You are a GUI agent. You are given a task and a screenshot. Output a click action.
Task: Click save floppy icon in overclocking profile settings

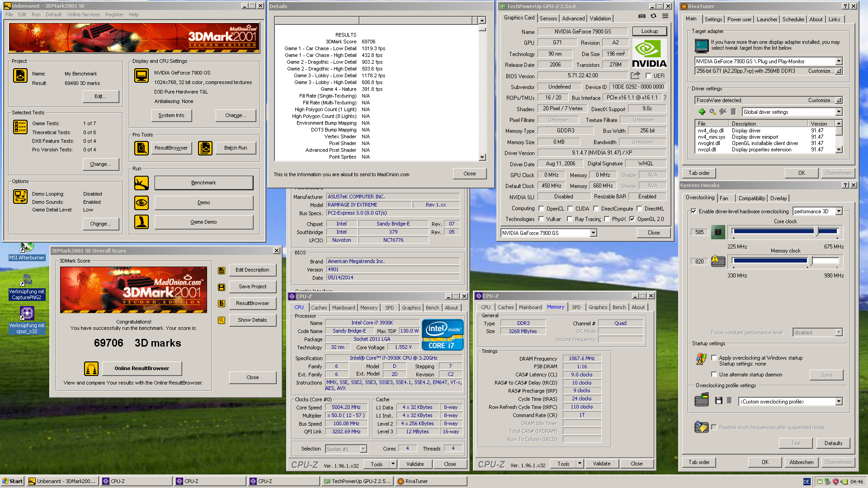719,400
